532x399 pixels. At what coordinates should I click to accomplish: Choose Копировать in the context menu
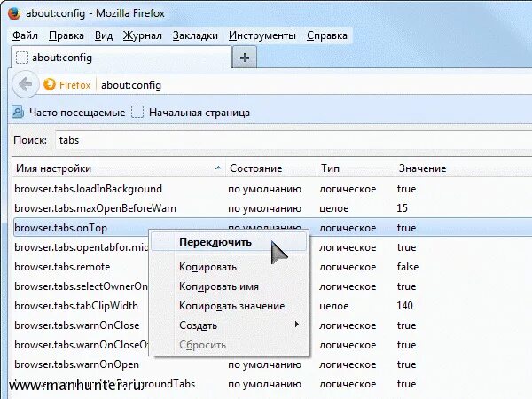click(x=229, y=267)
